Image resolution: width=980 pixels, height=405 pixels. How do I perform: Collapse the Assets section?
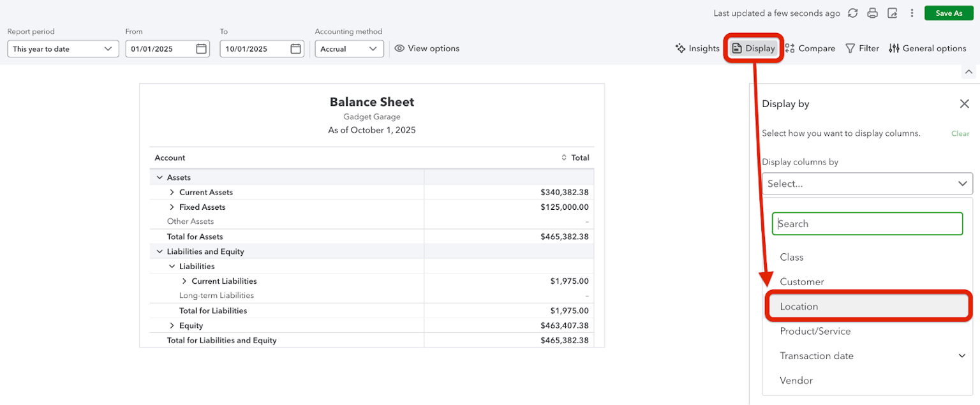pos(160,177)
